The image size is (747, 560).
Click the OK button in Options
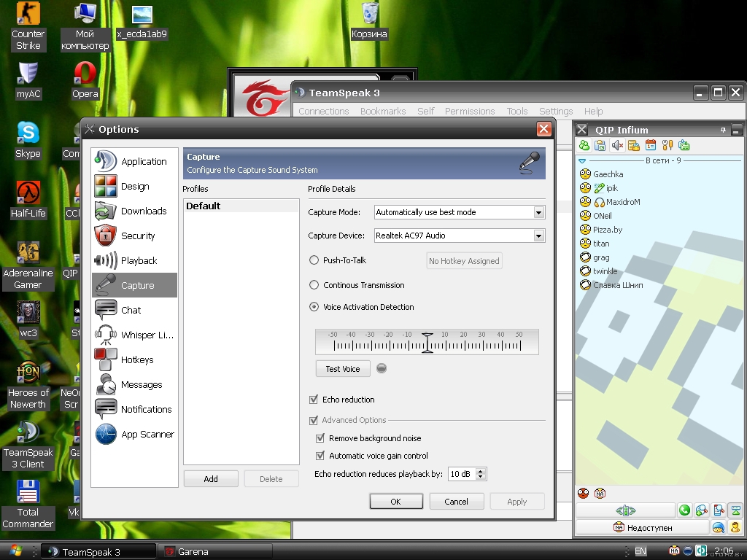pyautogui.click(x=396, y=502)
